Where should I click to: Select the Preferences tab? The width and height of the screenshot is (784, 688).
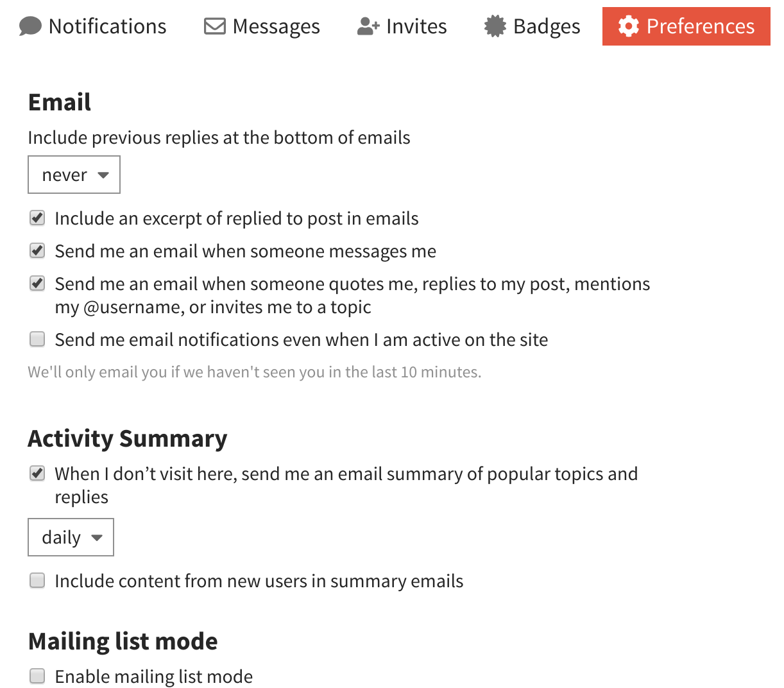700,26
